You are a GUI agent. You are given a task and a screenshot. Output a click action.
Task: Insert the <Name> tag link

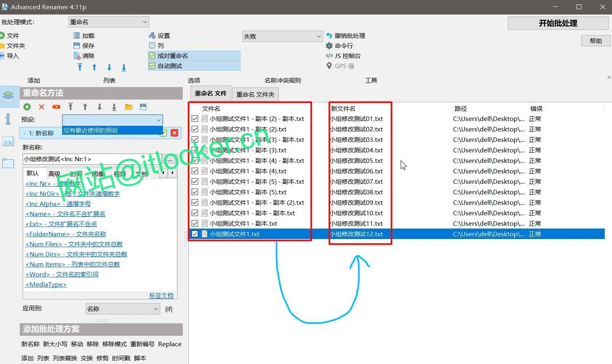pyautogui.click(x=65, y=214)
